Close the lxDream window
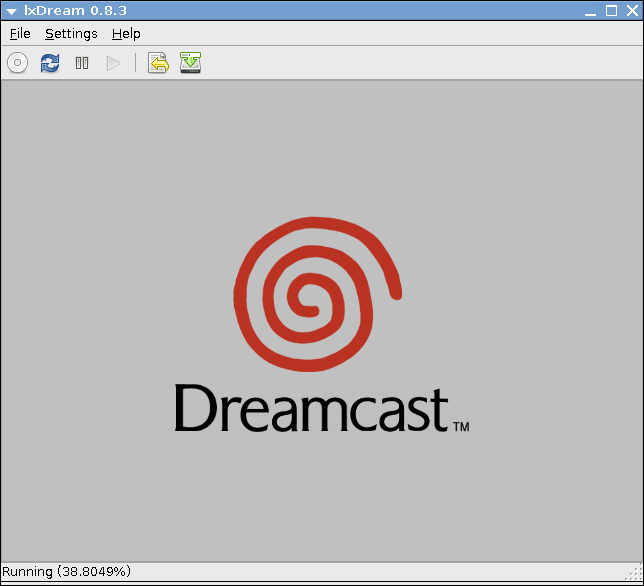Image resolution: width=644 pixels, height=586 pixels. pyautogui.click(x=632, y=11)
